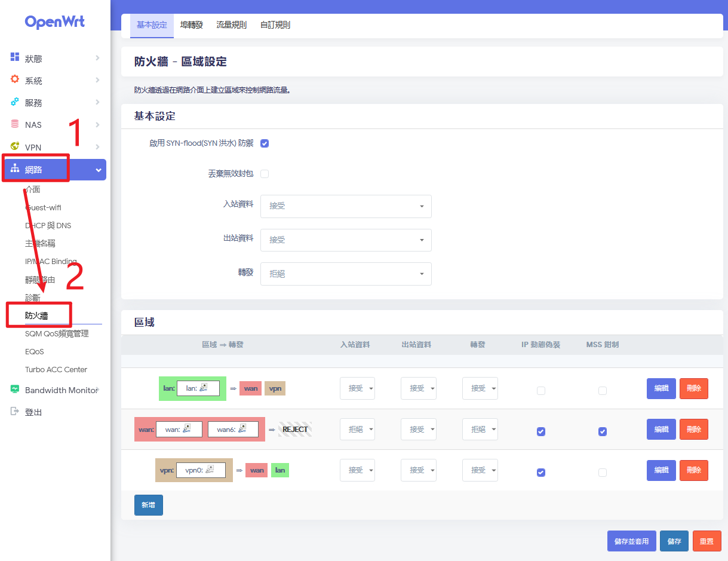Disable the SYN-flood protection checkbox

click(x=265, y=143)
